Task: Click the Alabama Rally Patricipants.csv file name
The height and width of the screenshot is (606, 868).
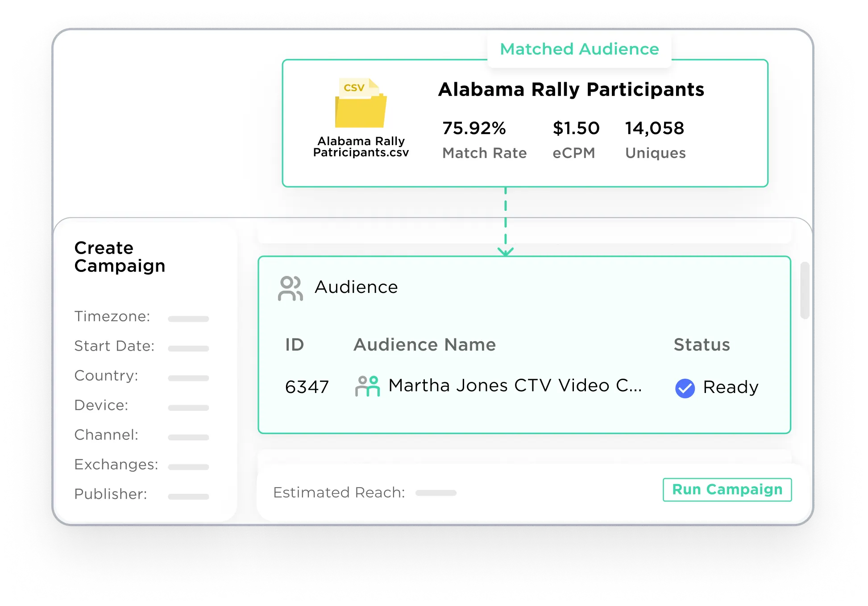Action: point(361,147)
